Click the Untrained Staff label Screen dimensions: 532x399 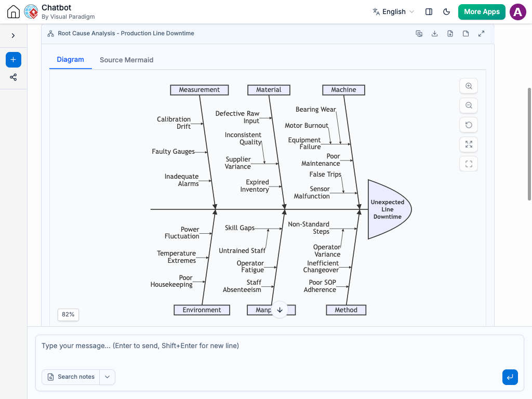[x=242, y=251]
